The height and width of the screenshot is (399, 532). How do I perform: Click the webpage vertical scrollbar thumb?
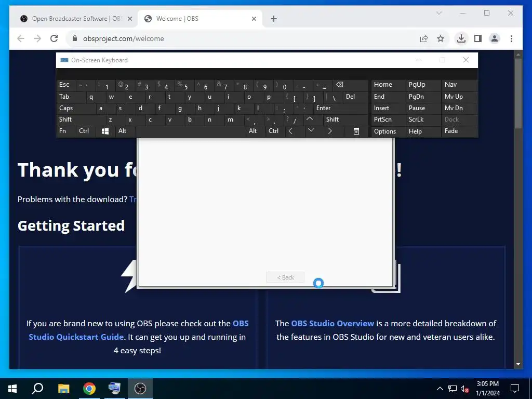(518, 94)
